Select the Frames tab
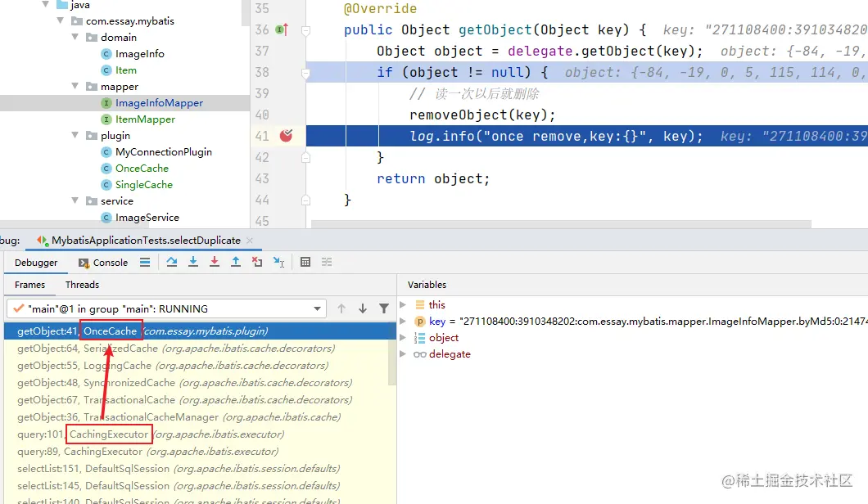This screenshot has height=504, width=868. pyautogui.click(x=30, y=285)
